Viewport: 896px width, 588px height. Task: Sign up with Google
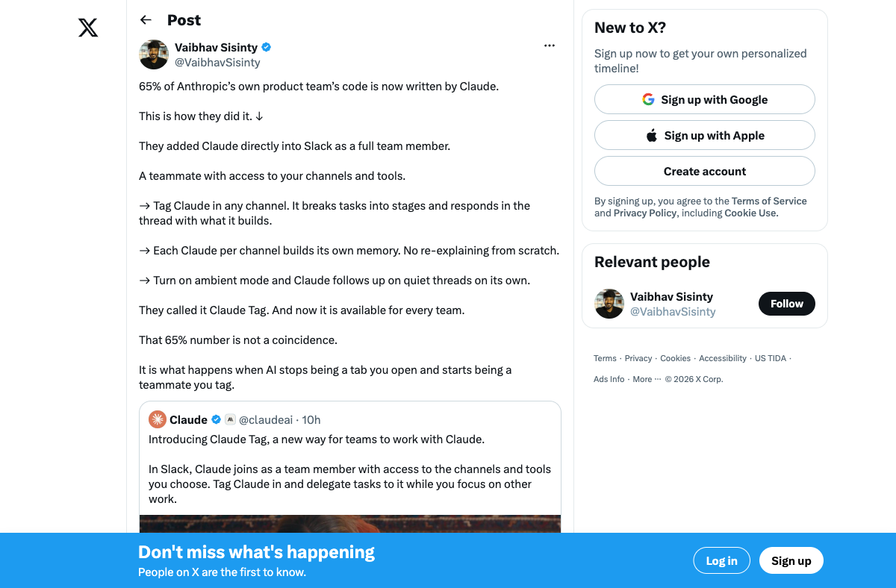pos(705,99)
